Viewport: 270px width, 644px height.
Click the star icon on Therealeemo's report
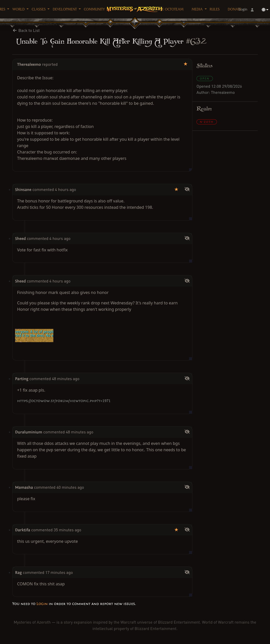tap(186, 64)
